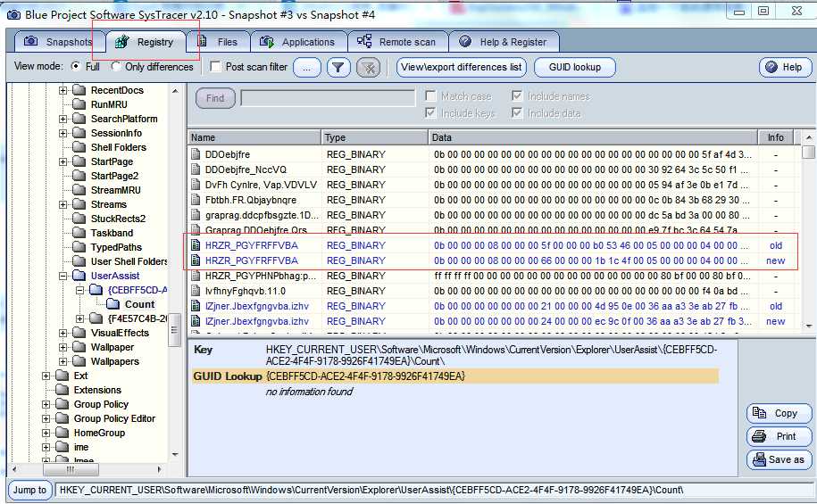
Task: Select the TypedPaths folder icon
Action: click(x=79, y=247)
